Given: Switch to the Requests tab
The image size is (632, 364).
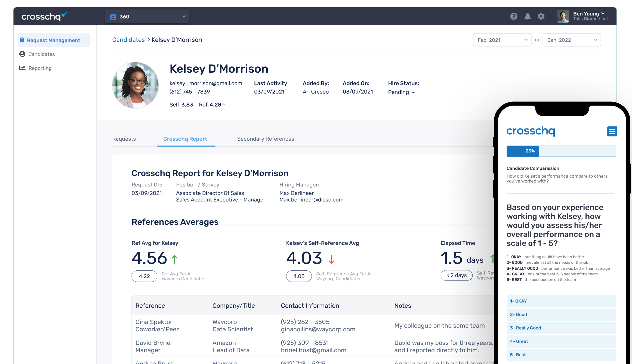Looking at the screenshot, I should point(124,139).
